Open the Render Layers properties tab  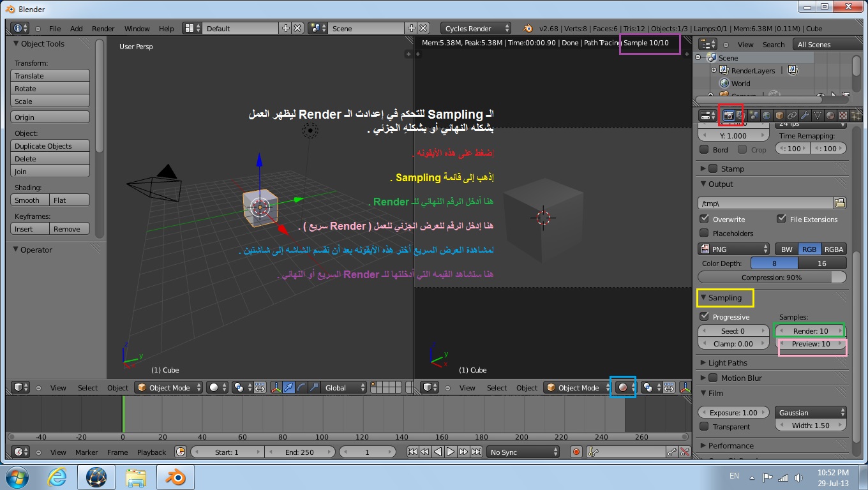pos(741,115)
